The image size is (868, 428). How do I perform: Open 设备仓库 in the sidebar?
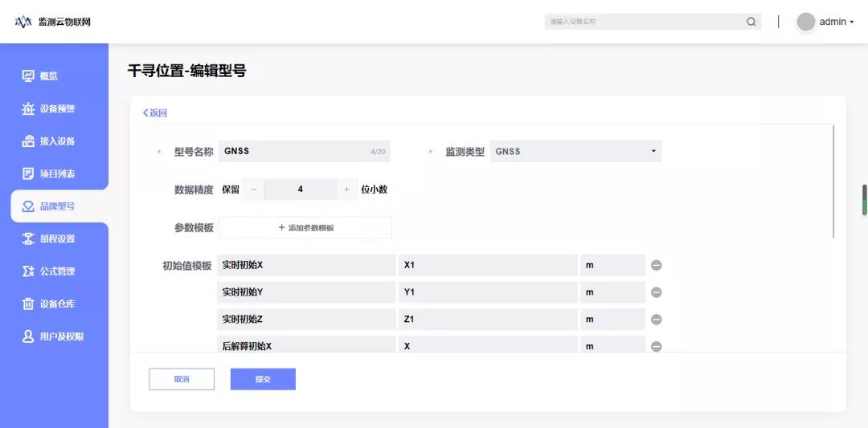pyautogui.click(x=49, y=304)
